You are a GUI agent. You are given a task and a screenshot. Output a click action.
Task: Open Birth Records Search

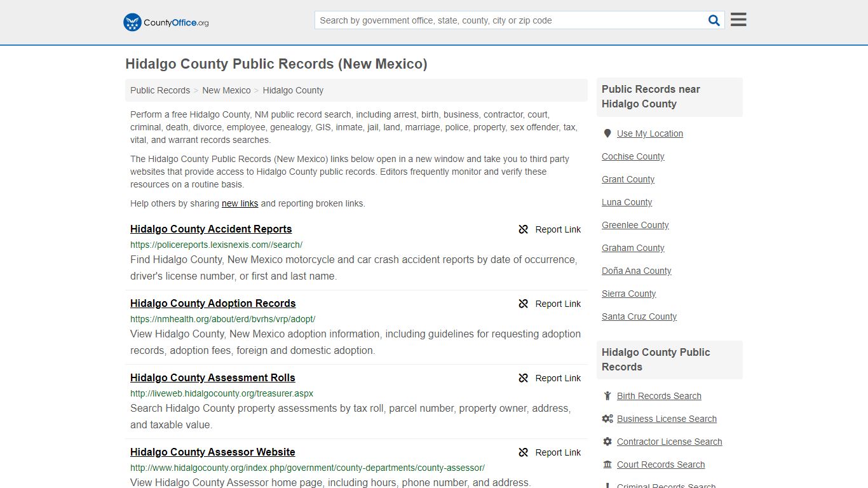click(659, 396)
